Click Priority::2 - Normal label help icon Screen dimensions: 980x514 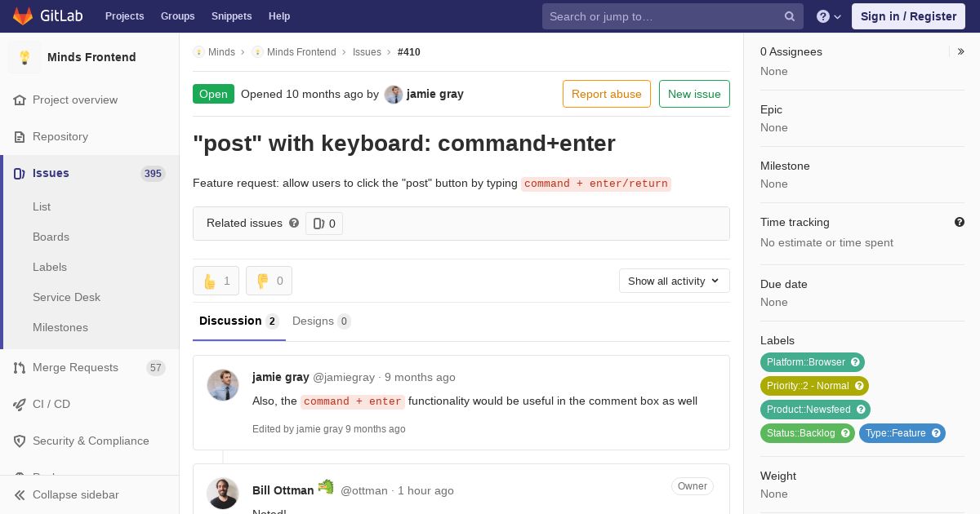[x=859, y=386]
